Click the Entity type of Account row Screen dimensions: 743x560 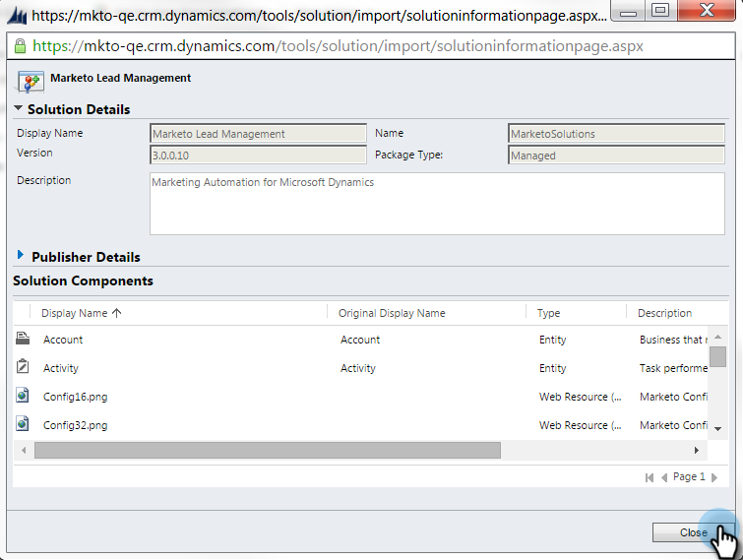552,340
